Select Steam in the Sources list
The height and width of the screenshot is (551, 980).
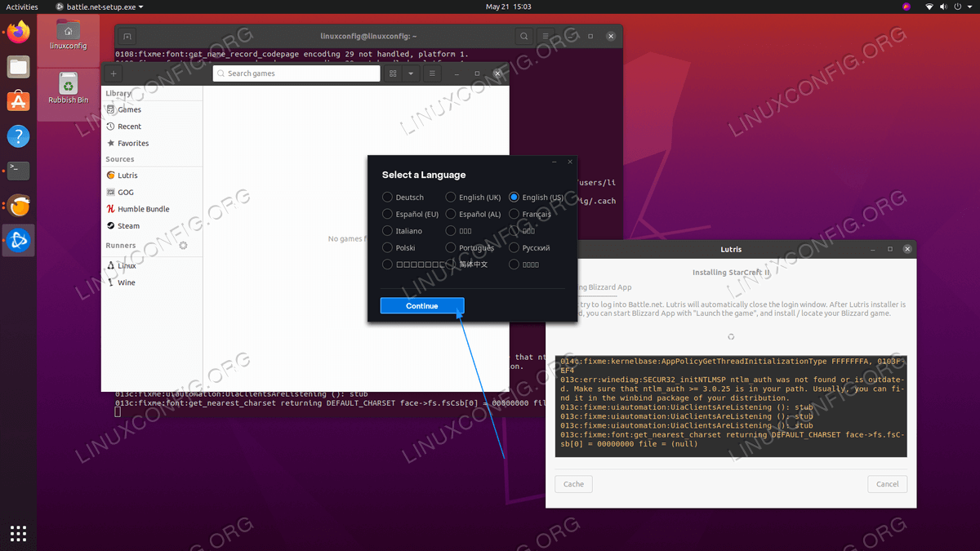[128, 226]
